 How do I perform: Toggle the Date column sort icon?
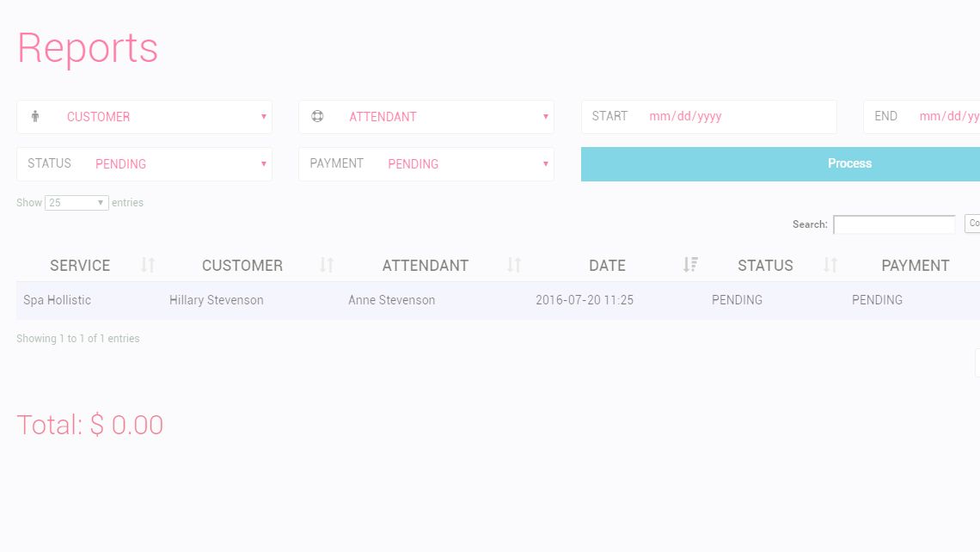[x=690, y=265]
